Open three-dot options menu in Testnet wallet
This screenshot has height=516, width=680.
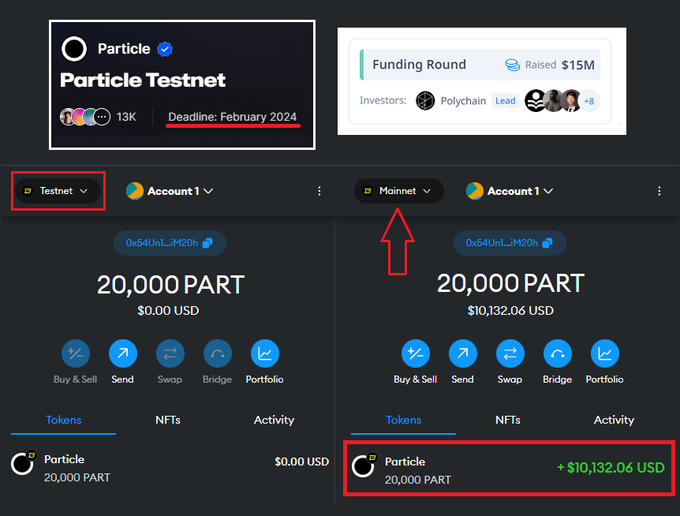click(319, 191)
